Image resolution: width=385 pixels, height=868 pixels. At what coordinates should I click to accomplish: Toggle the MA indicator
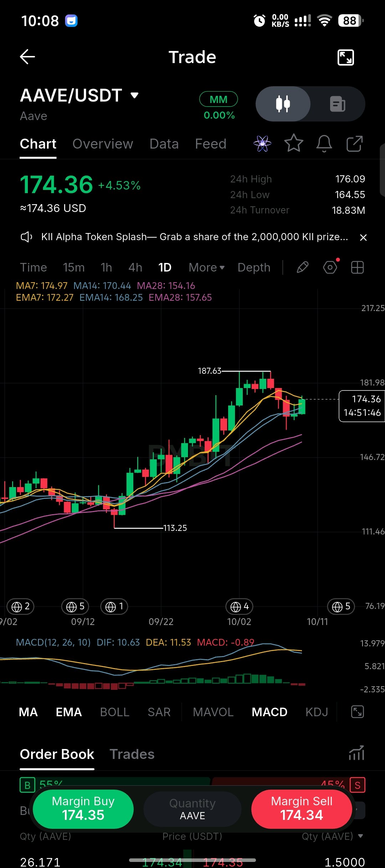[x=28, y=712]
